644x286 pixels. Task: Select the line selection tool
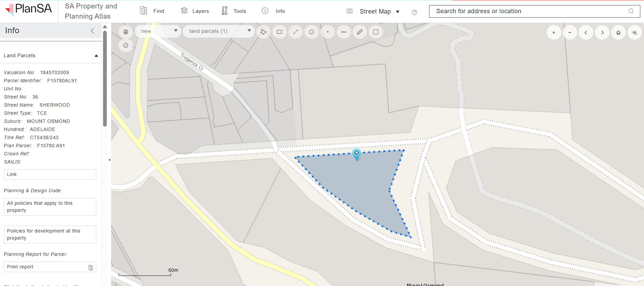296,32
